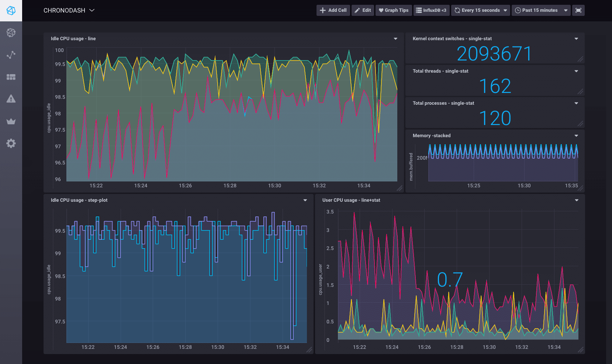The image size is (612, 364).
Task: Click the Add Cell button
Action: [333, 10]
